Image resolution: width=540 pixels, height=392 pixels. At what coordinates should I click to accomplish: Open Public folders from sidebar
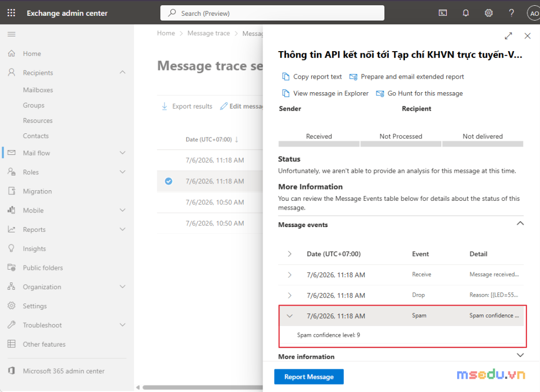click(43, 268)
